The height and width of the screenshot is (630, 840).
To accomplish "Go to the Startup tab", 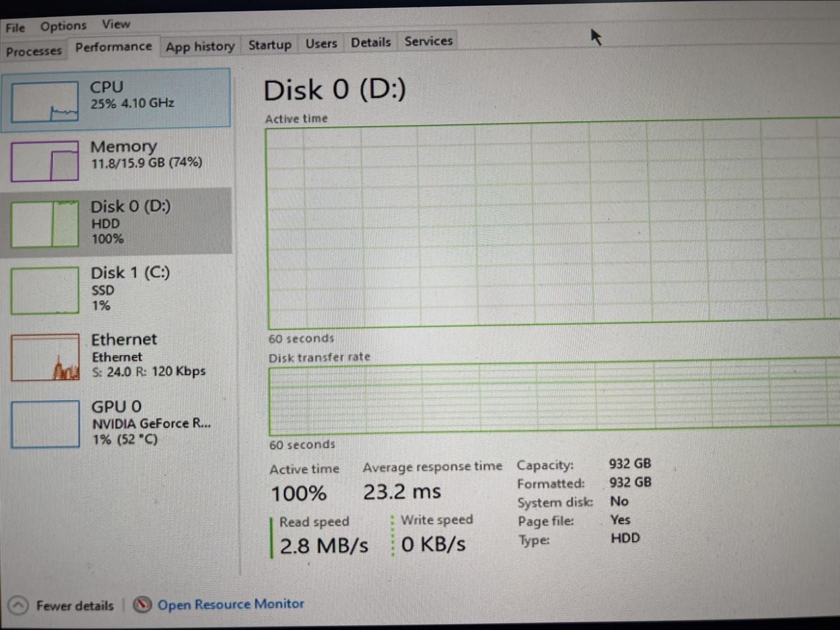I will pyautogui.click(x=269, y=45).
